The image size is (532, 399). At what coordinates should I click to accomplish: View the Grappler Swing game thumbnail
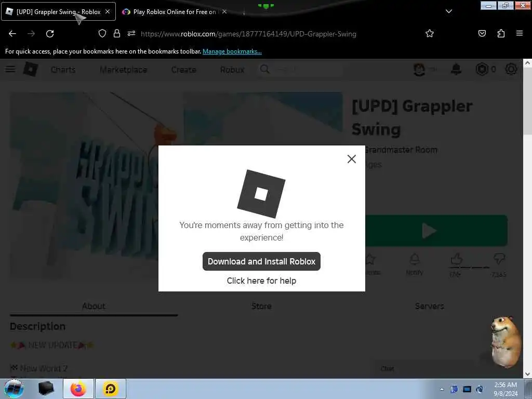click(84, 185)
